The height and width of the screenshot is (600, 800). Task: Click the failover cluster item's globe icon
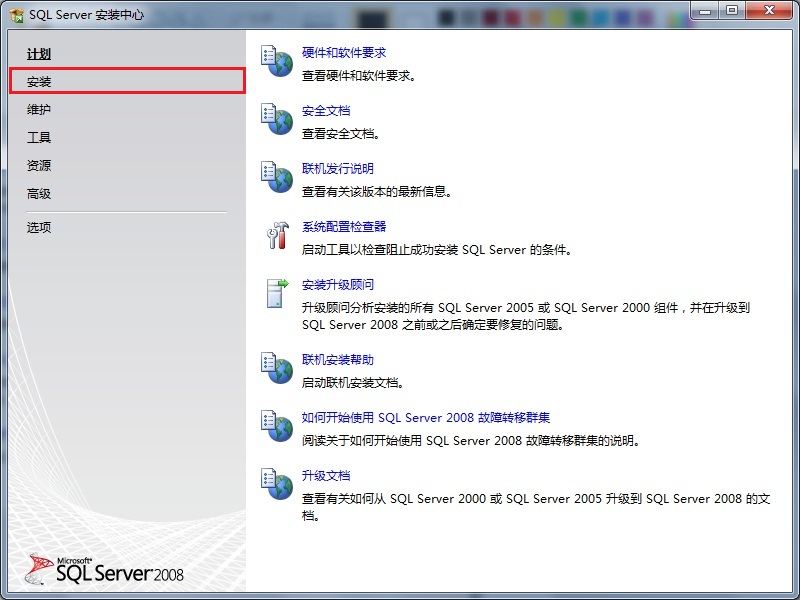coord(275,426)
